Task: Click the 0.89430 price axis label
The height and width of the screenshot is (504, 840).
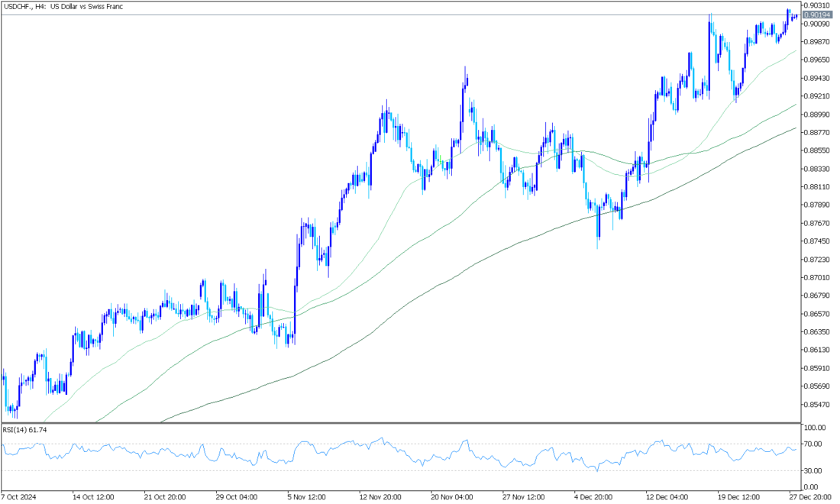Action: tap(816, 78)
